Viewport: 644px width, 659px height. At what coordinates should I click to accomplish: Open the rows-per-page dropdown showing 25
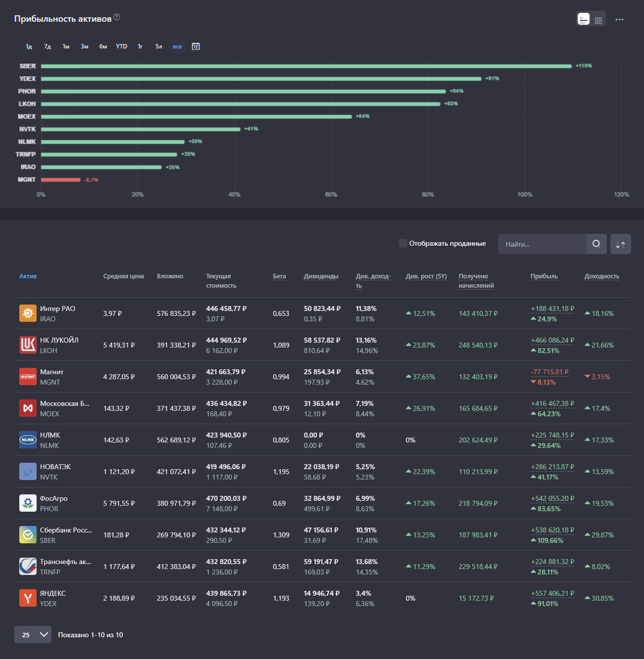pos(33,635)
